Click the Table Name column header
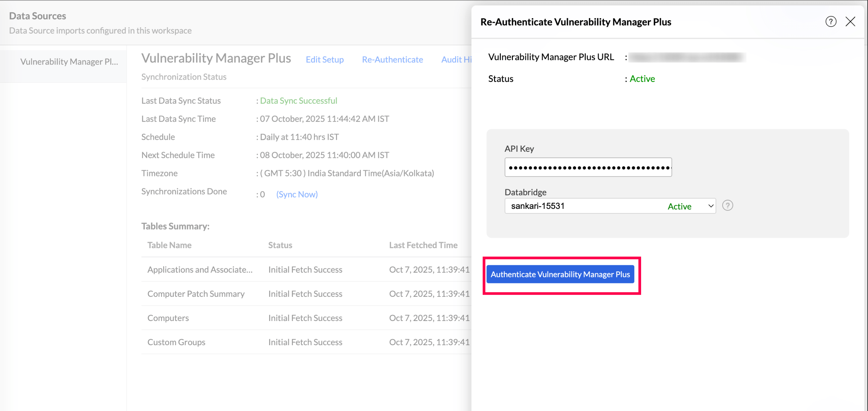 (x=169, y=245)
